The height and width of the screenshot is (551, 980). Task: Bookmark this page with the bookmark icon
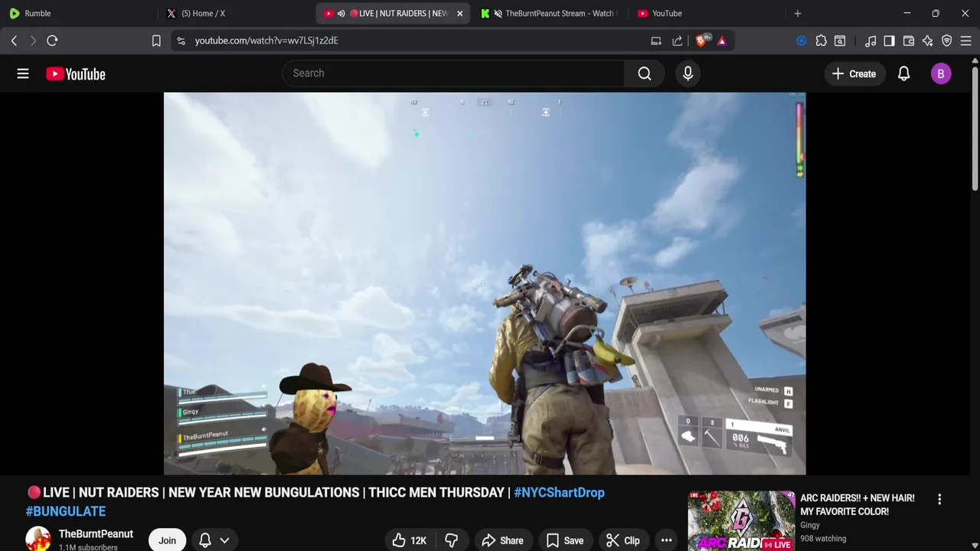(156, 41)
